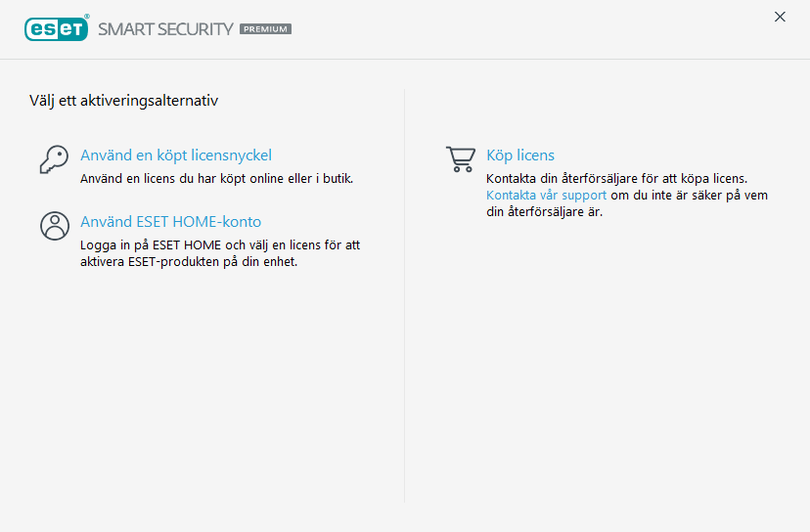Image resolution: width=810 pixels, height=532 pixels.
Task: Click the vertical divider between the columns
Action: click(405, 293)
